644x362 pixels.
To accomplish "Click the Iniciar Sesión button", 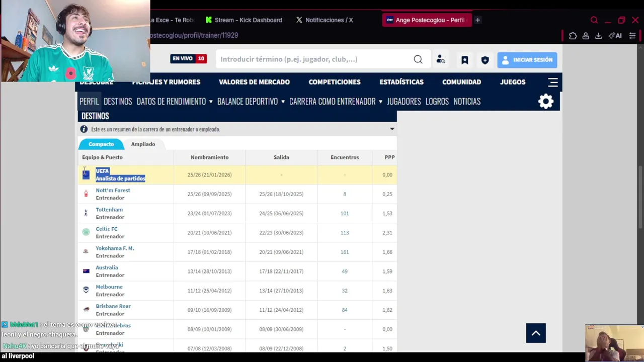I will click(527, 60).
